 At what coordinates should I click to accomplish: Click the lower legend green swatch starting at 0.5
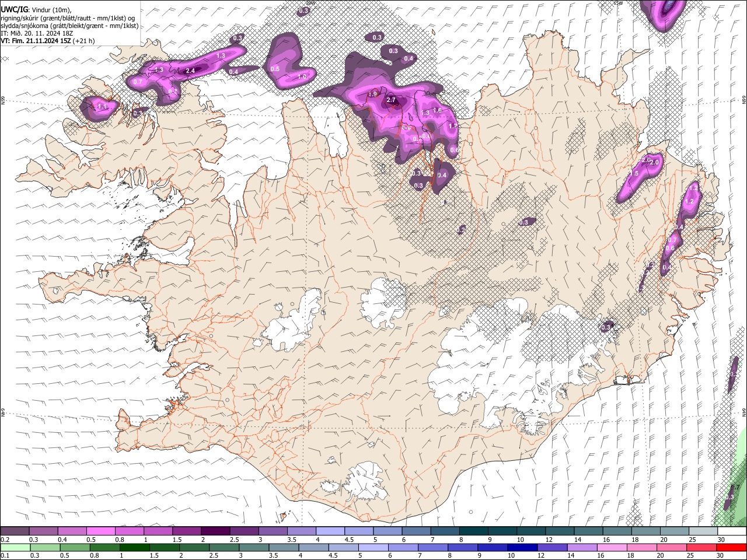click(x=75, y=547)
